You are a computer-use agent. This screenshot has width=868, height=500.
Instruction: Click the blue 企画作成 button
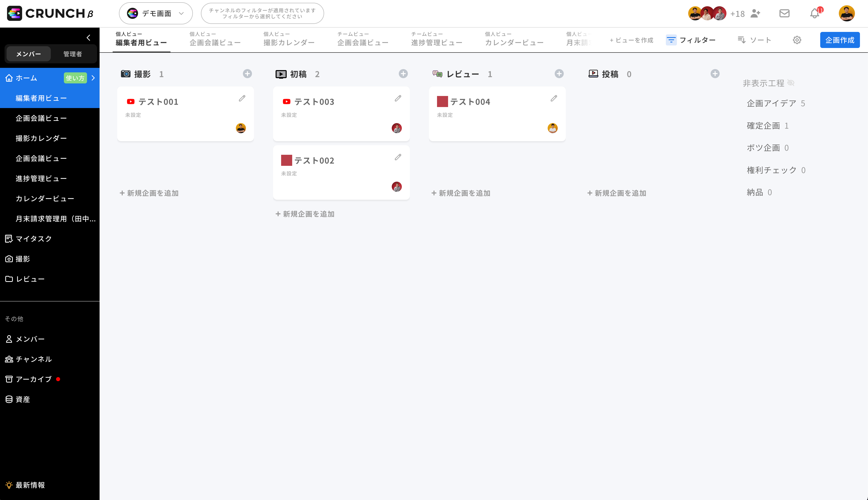coord(840,40)
